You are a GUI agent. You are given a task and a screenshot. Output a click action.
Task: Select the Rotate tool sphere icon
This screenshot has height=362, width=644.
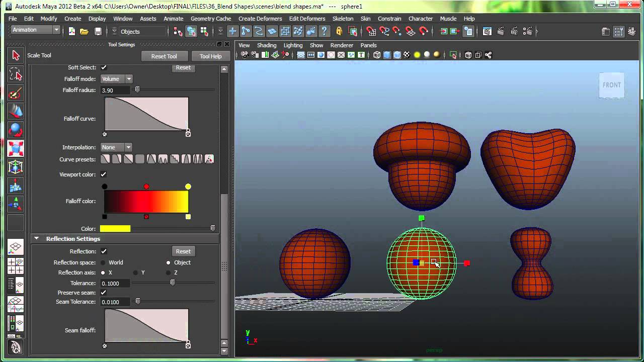tap(16, 130)
